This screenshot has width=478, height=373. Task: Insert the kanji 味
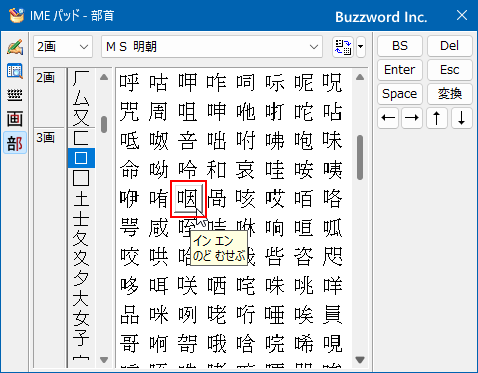pos(333,140)
